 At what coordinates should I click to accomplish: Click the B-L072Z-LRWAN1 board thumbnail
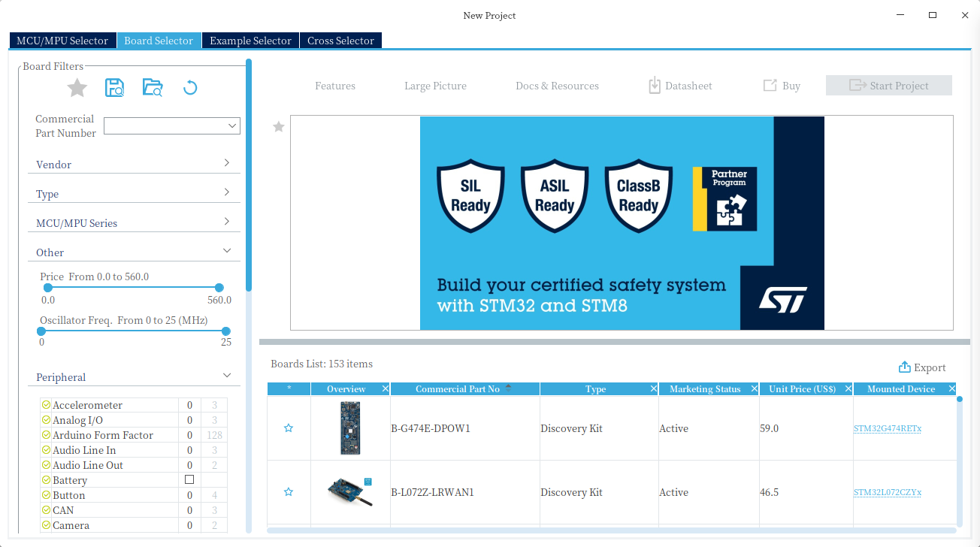click(350, 492)
